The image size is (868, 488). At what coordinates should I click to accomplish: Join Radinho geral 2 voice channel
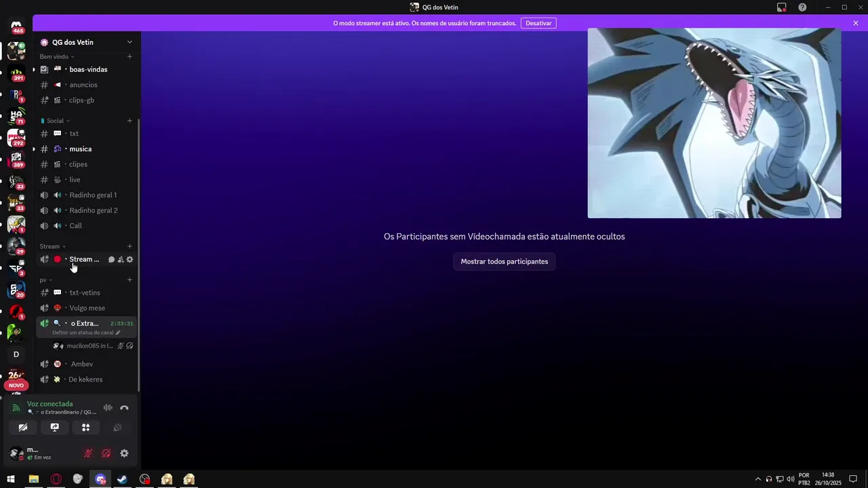87,211
